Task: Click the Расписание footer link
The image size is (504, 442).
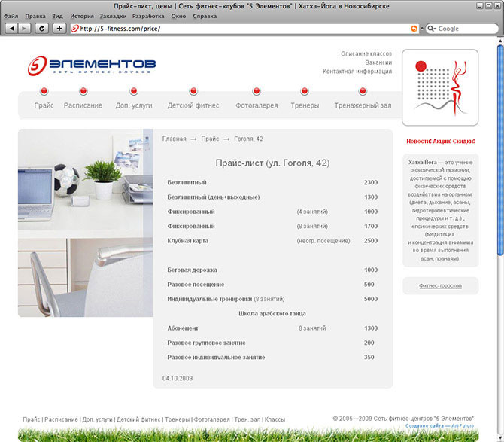Action: coord(61,419)
